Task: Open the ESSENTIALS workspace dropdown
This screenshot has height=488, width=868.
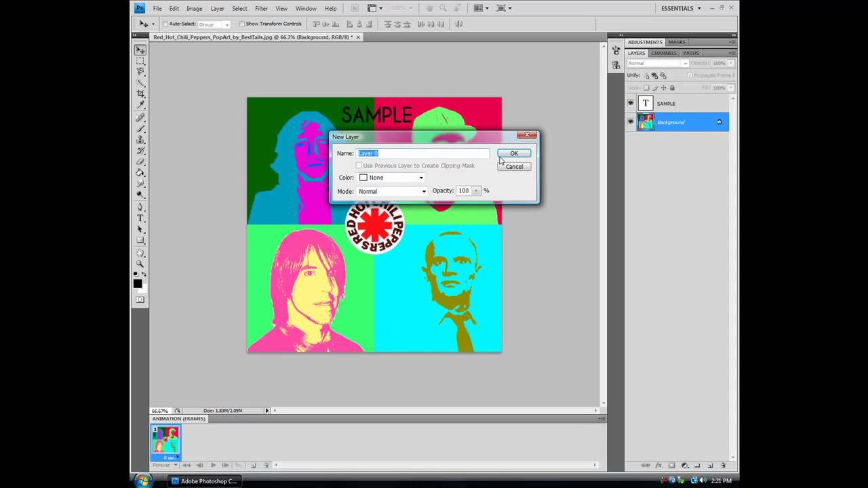Action: (681, 8)
